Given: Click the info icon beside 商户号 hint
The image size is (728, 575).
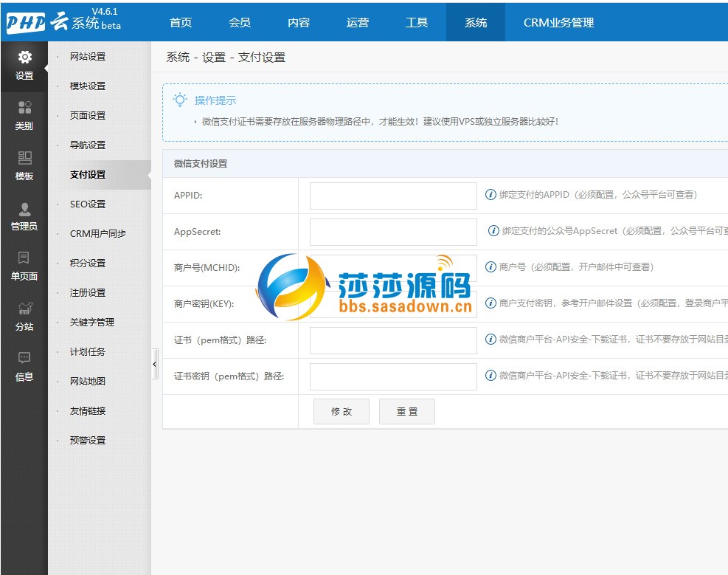Looking at the screenshot, I should [x=490, y=267].
